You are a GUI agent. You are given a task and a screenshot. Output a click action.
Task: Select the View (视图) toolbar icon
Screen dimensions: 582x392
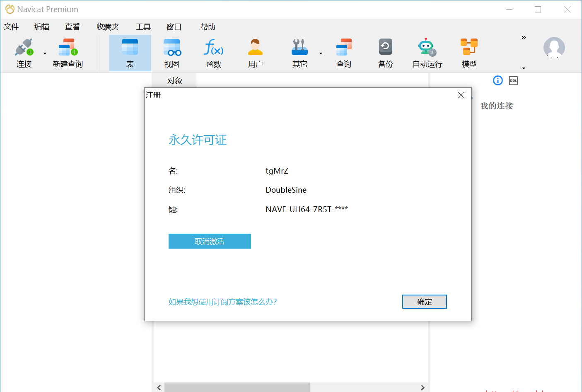click(172, 47)
